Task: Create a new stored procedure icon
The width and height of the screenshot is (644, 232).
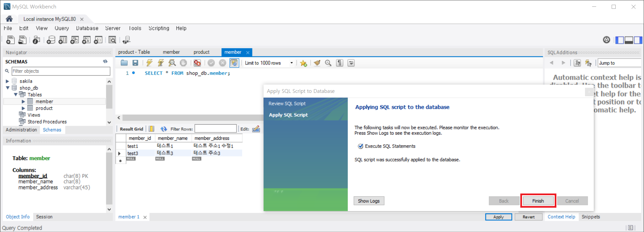Action: (x=86, y=40)
